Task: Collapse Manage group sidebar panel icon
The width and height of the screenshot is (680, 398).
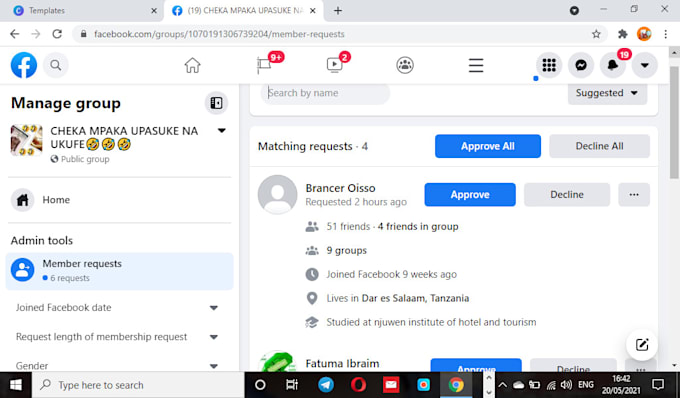Action: click(216, 103)
